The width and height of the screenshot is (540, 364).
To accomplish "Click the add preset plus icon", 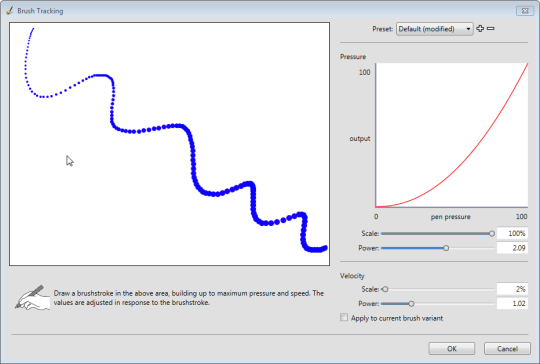I will 480,29.
